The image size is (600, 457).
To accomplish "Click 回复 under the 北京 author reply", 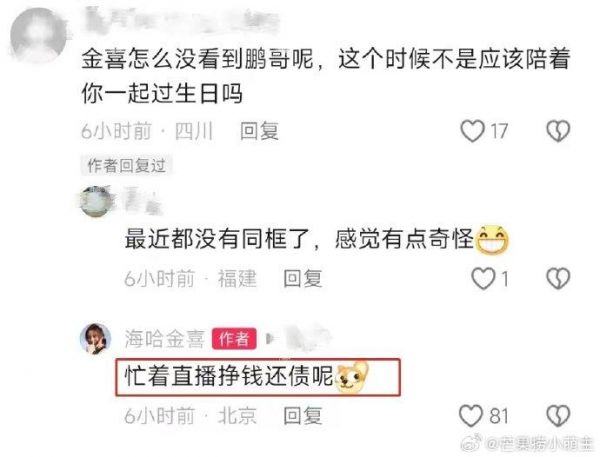I will 303,416.
